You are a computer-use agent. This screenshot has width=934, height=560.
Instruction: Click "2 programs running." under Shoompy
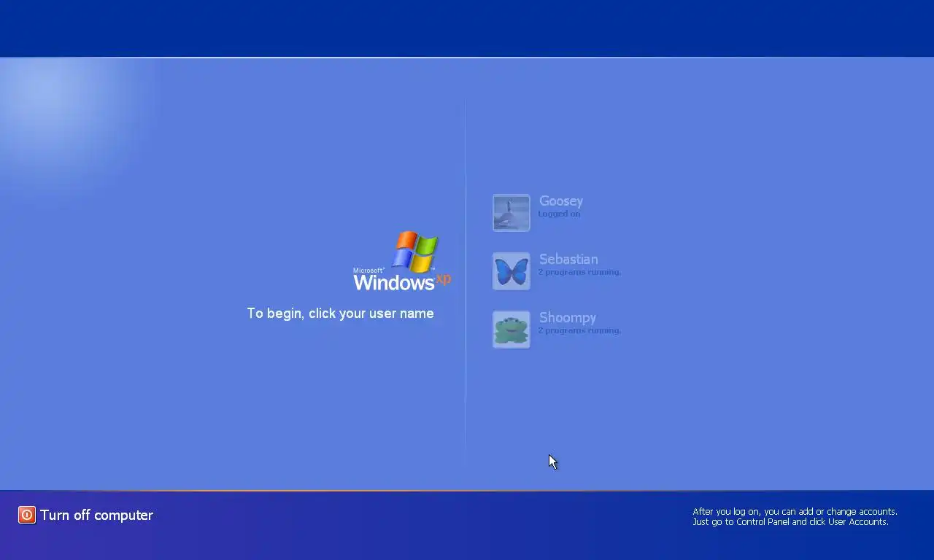[x=579, y=330]
